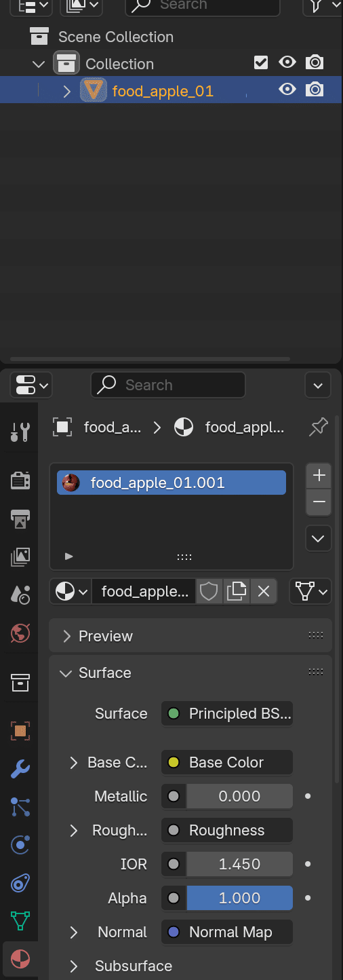
Task: Uncheck the Collection exclude checkbox
Action: click(261, 63)
